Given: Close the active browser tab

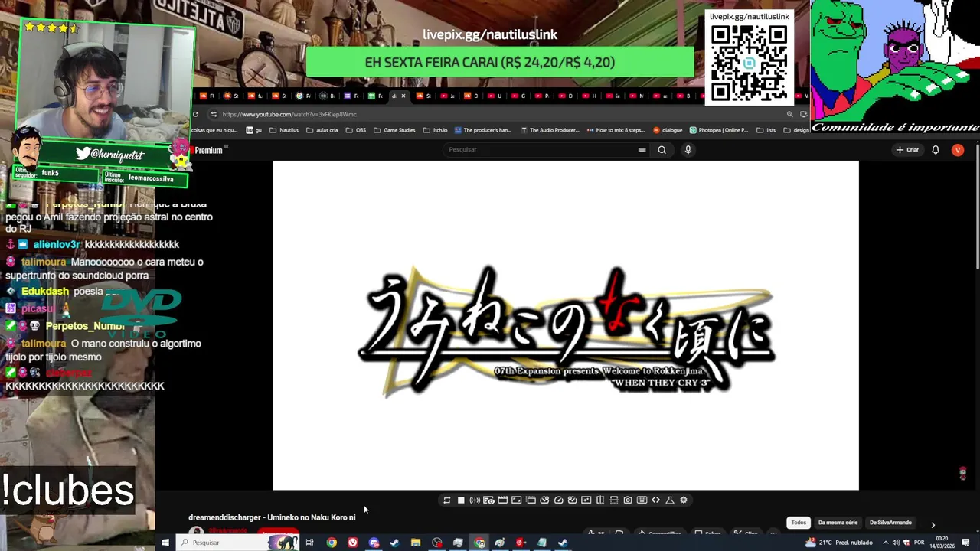Looking at the screenshot, I should 403,96.
